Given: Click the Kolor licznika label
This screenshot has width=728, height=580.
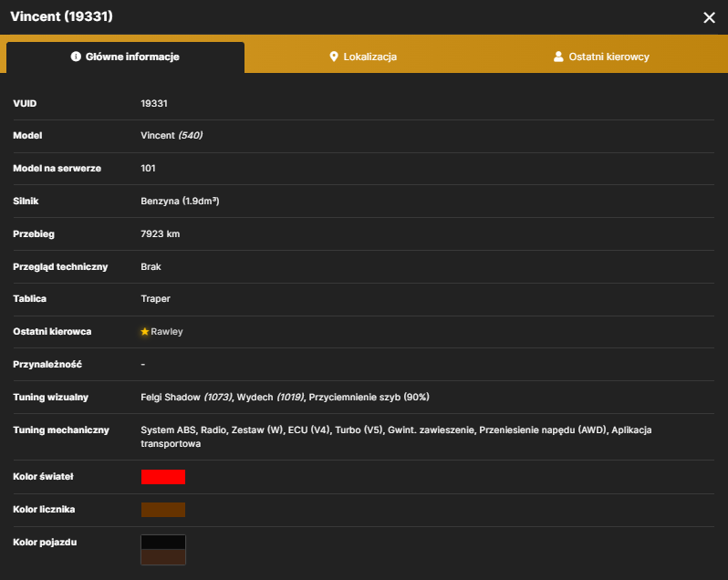Looking at the screenshot, I should tap(44, 510).
